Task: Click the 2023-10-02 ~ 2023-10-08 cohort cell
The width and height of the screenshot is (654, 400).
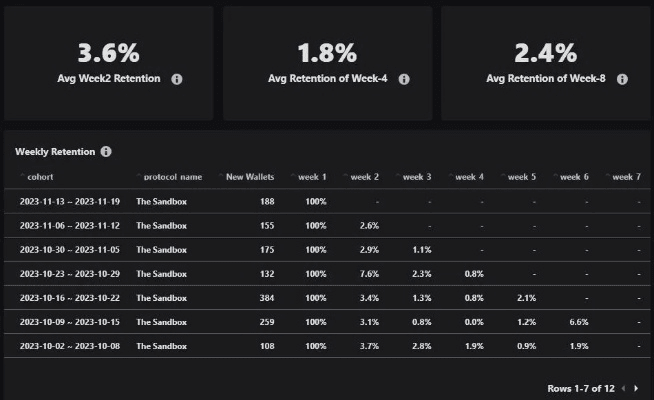Action: point(70,346)
